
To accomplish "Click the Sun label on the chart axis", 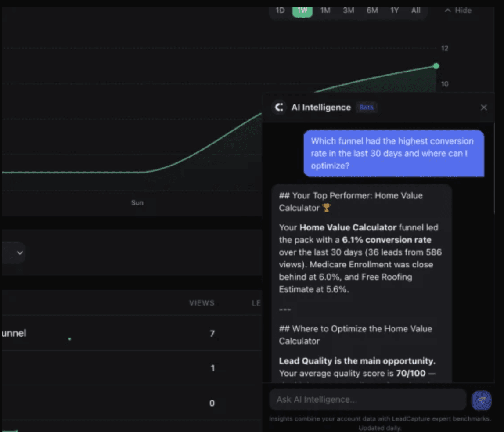I will pos(137,202).
